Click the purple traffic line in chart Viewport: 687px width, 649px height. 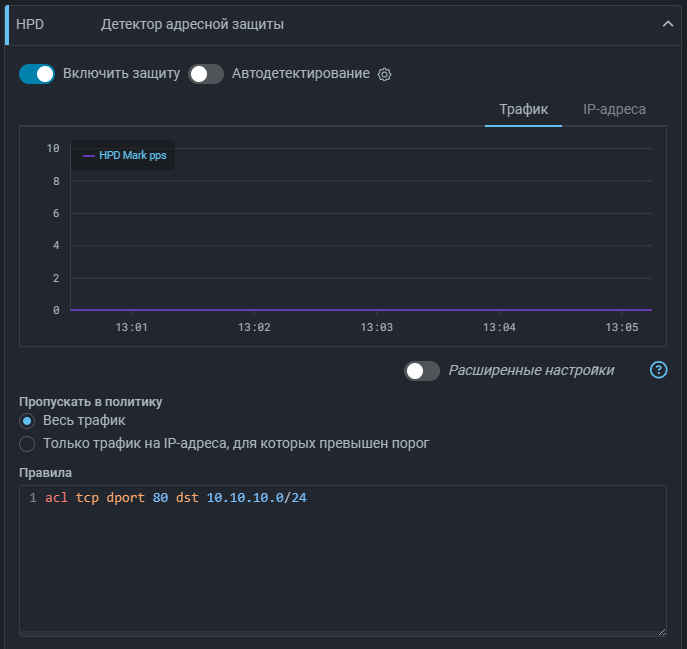click(360, 310)
